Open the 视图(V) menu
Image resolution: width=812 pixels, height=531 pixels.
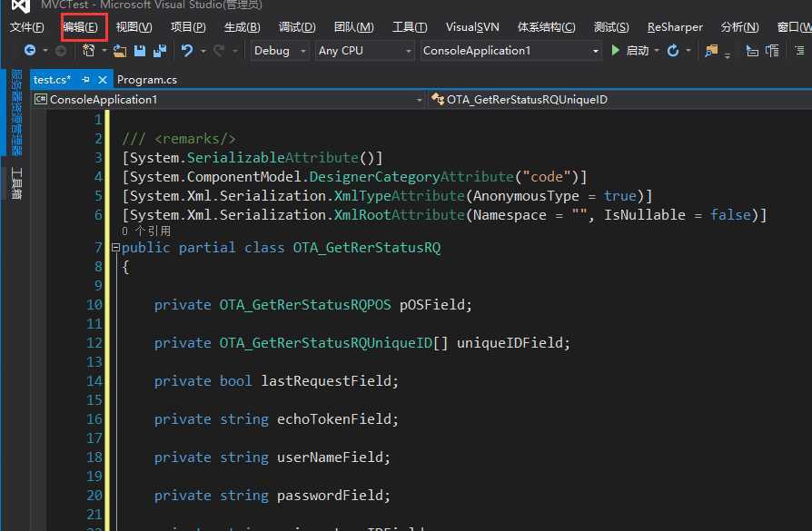[134, 27]
